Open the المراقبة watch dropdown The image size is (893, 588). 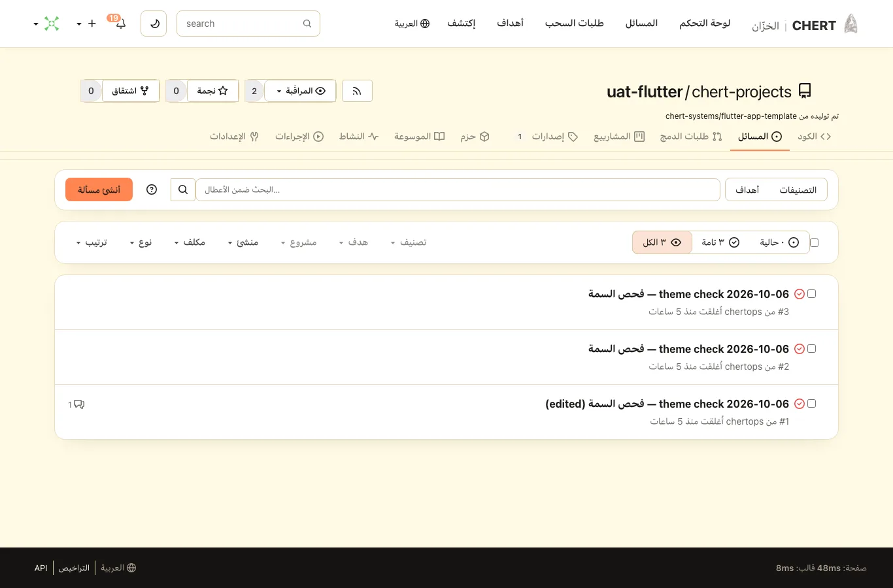coord(300,91)
